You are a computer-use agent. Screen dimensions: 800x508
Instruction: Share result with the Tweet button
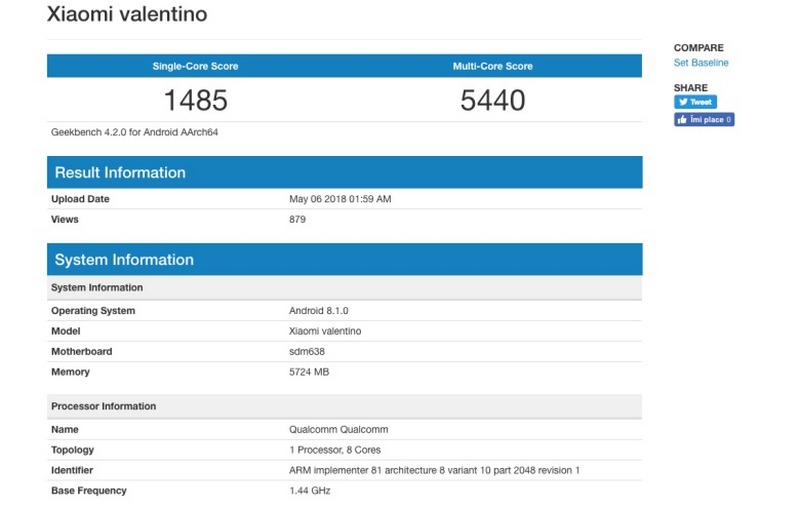click(695, 101)
